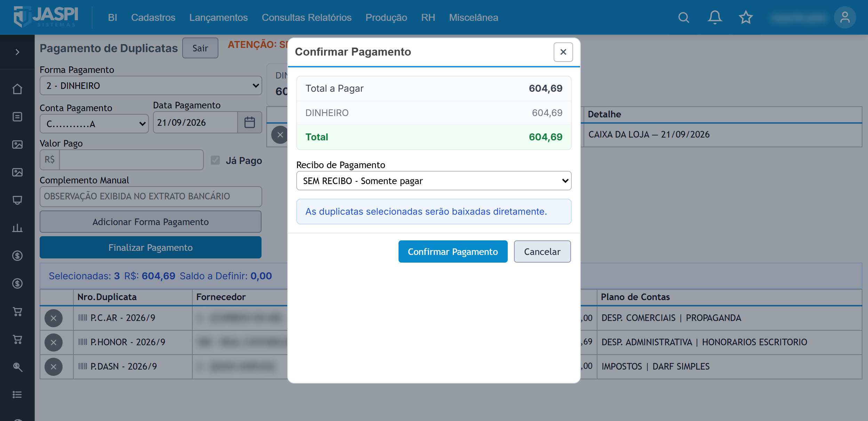Open the Conta Pagamento dropdown
Image resolution: width=868 pixels, height=421 pixels.
(94, 124)
